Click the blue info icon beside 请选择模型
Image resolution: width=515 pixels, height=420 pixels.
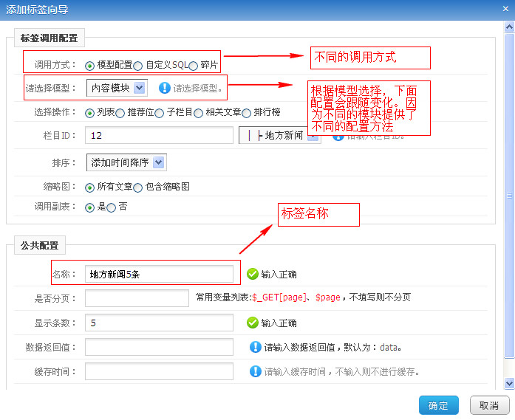tap(164, 88)
